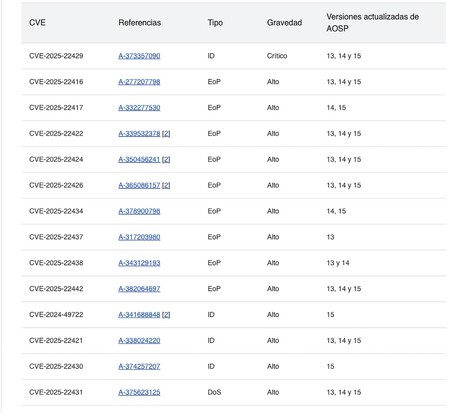The height and width of the screenshot is (413, 450).
Task: Open reference link A-365086157
Action: pyautogui.click(x=139, y=185)
